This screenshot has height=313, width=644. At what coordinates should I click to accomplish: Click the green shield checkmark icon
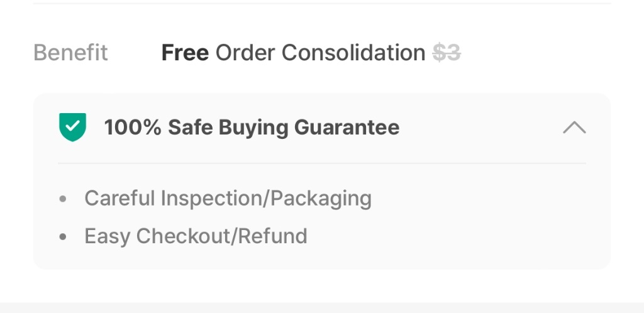click(73, 127)
